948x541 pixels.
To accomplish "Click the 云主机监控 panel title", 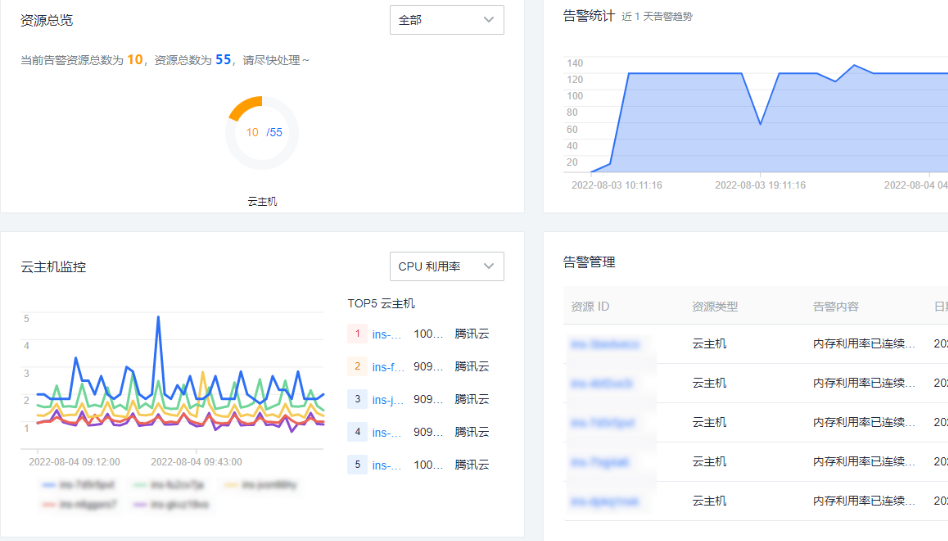I will pos(53,267).
